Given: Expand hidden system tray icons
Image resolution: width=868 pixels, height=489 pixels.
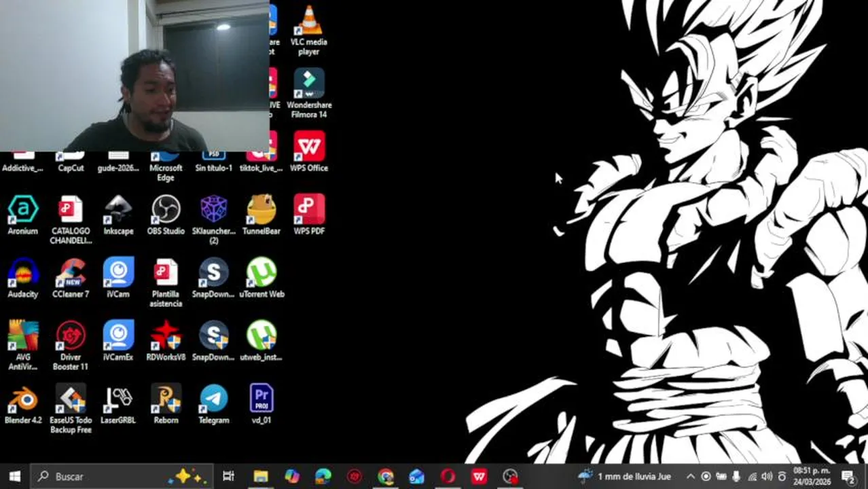Looking at the screenshot, I should [x=691, y=476].
